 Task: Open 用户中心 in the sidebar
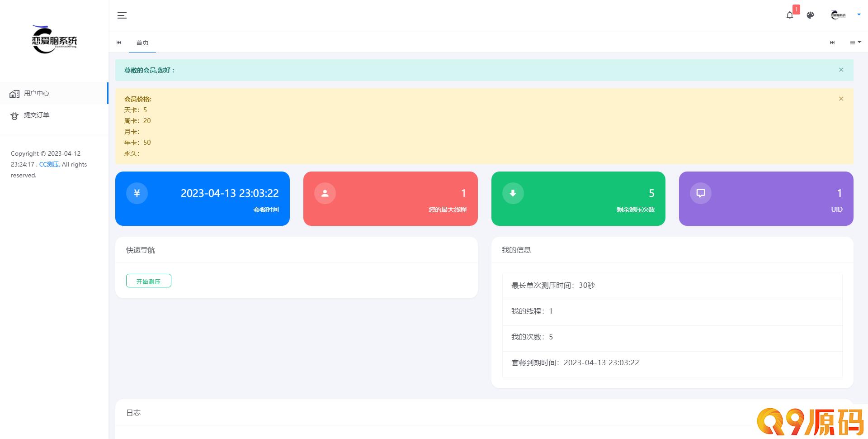(54, 93)
